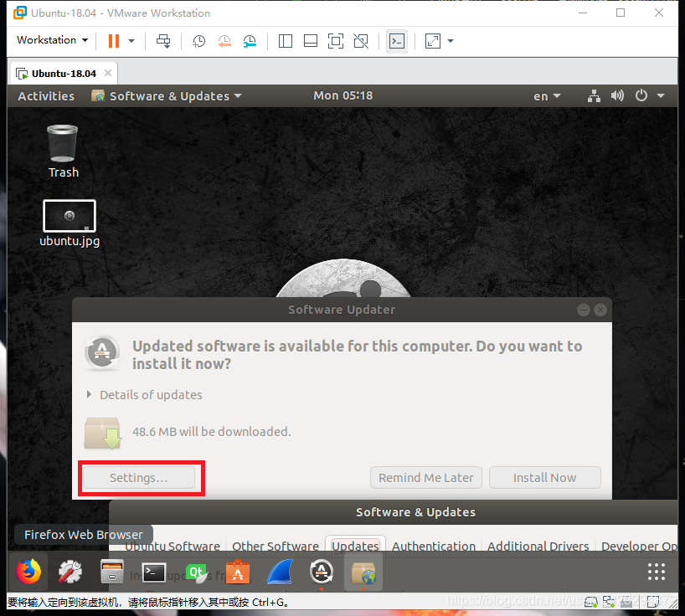Click the Settings... button

[139, 478]
